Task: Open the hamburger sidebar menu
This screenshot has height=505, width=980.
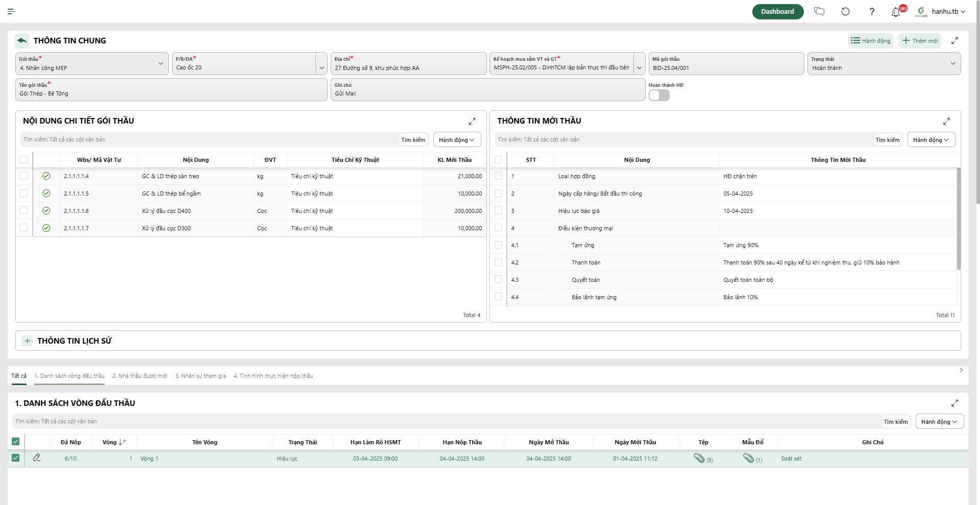Action: (11, 11)
